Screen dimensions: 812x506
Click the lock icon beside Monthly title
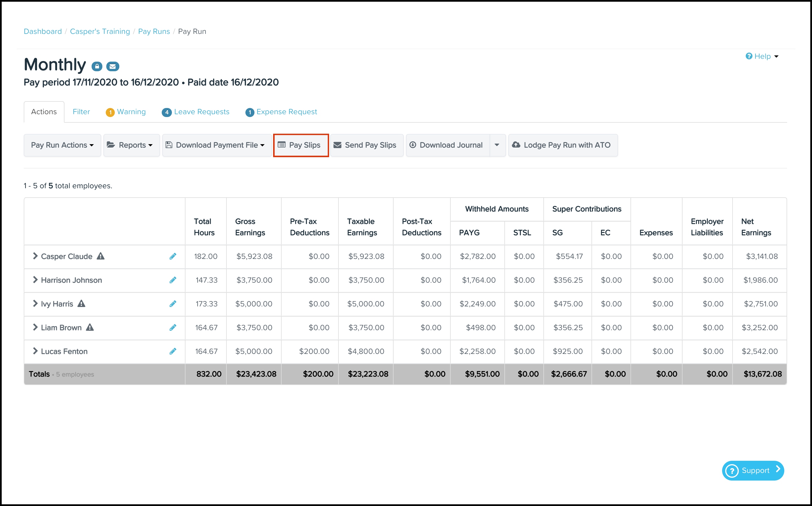(x=97, y=66)
